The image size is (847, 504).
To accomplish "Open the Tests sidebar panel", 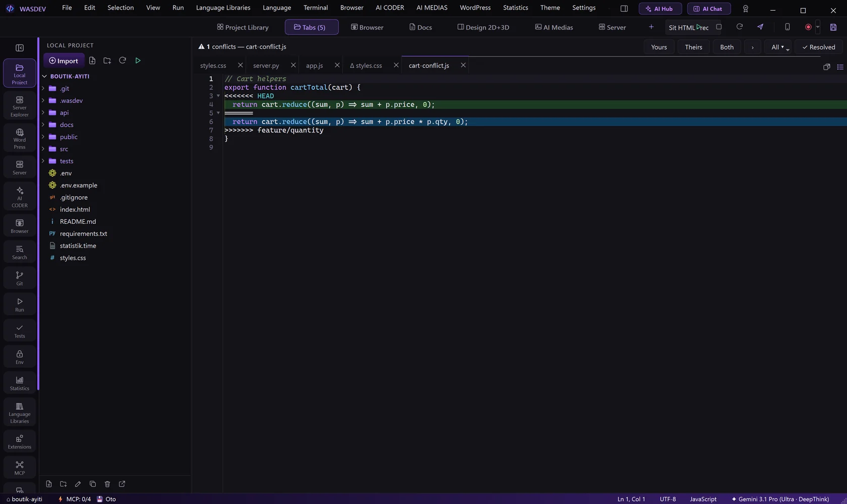I will click(x=20, y=331).
